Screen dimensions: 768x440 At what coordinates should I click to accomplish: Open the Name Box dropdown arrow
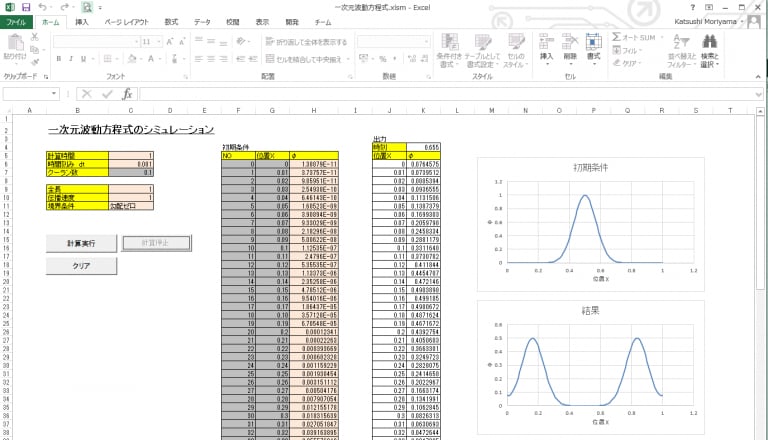[x=54, y=94]
